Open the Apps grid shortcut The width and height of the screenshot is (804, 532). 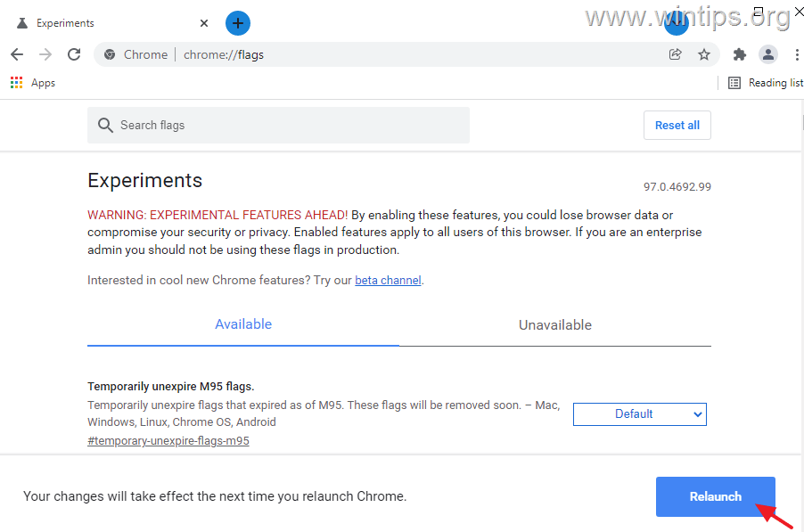point(16,82)
